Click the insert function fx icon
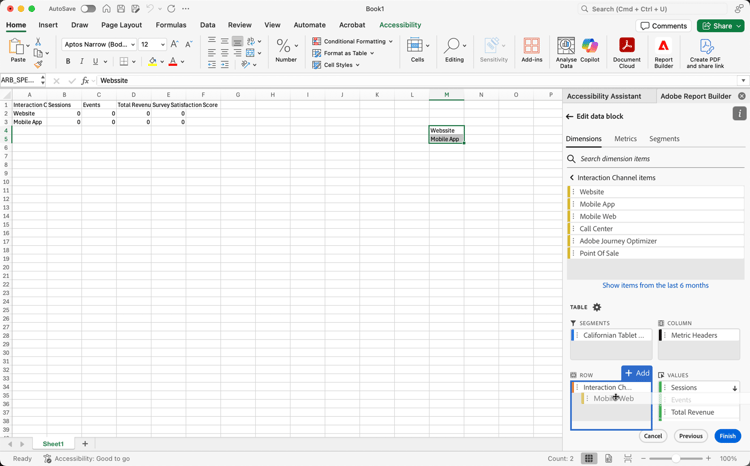Viewport: 750px width, 466px height. tap(85, 80)
